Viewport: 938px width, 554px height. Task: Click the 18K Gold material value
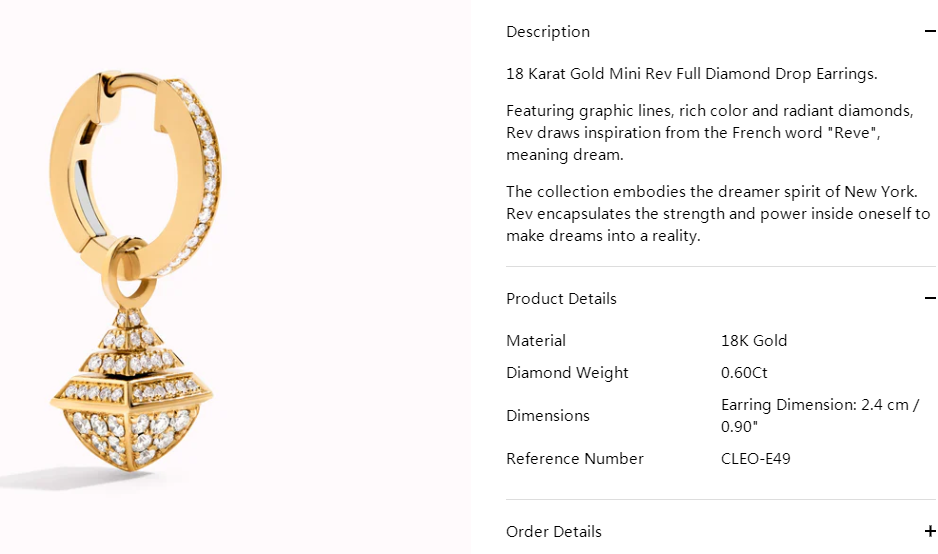coord(754,341)
